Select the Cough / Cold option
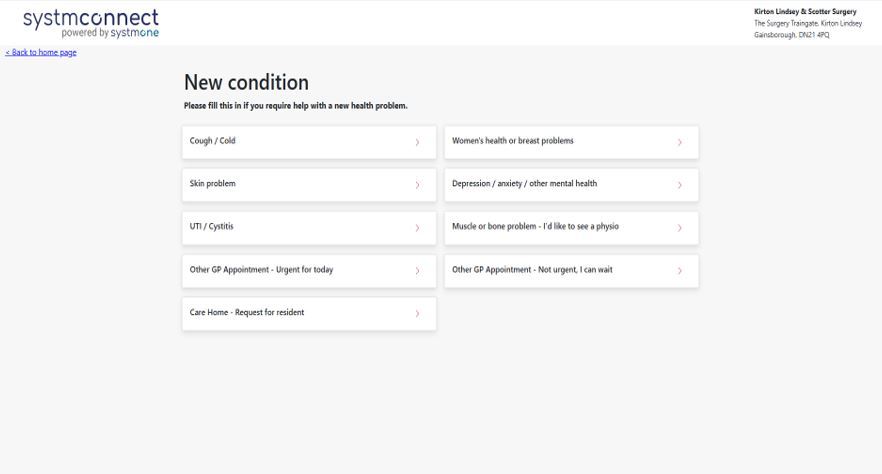The height and width of the screenshot is (474, 882). [x=213, y=141]
